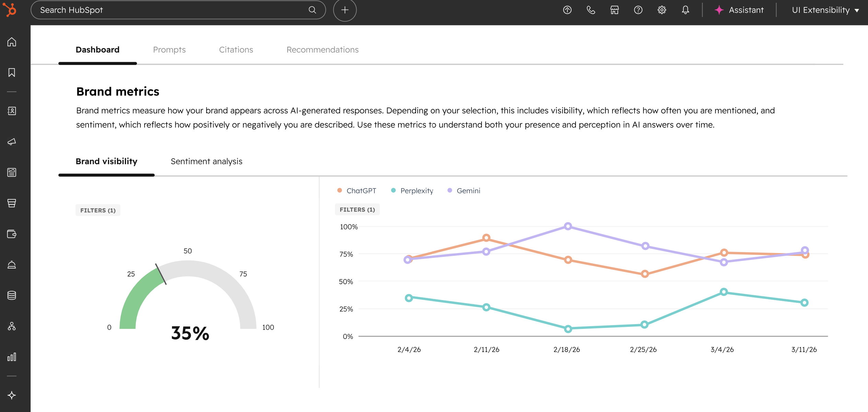Click the 2/4/26 axis label
This screenshot has height=412, width=868.
pos(409,350)
